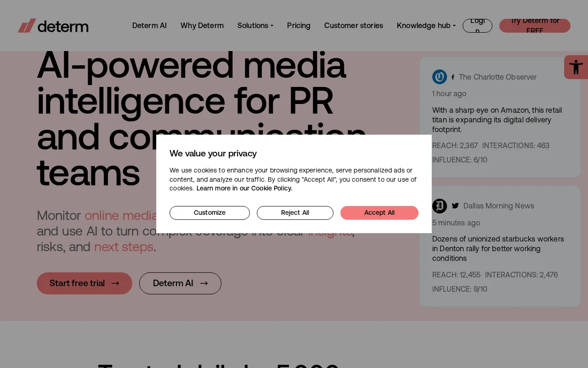This screenshot has height=368, width=588.
Task: Expand the Knowledge hub dropdown
Action: [x=426, y=26]
